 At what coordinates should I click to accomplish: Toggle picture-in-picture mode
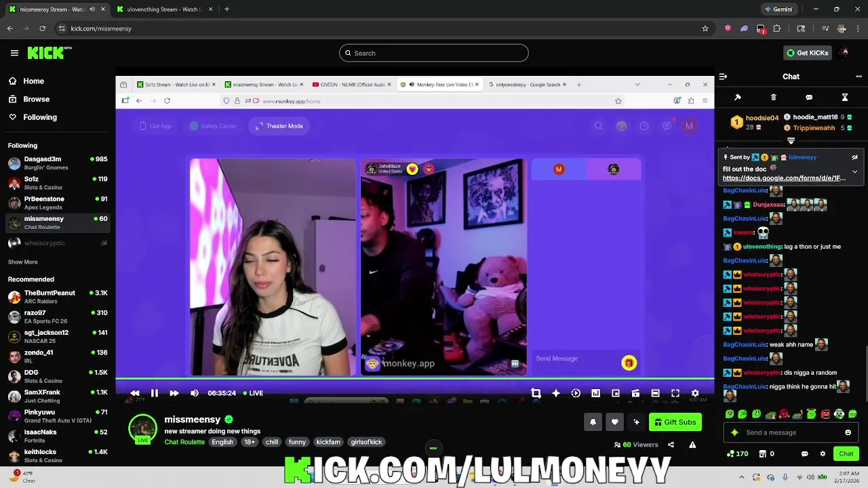coord(616,393)
